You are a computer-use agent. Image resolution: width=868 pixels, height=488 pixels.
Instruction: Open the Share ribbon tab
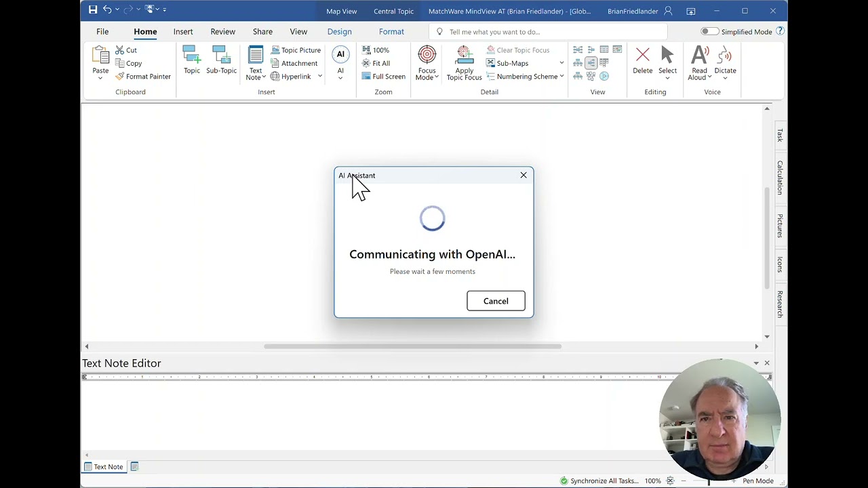click(262, 31)
